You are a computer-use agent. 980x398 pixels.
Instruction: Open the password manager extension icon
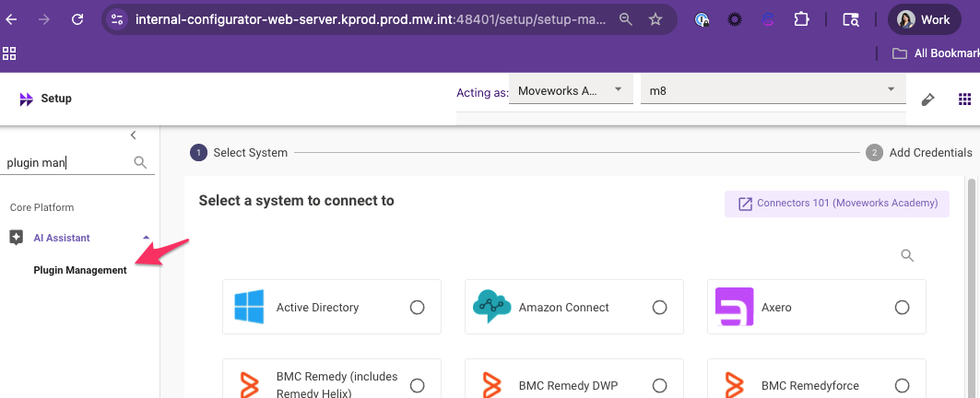click(702, 20)
